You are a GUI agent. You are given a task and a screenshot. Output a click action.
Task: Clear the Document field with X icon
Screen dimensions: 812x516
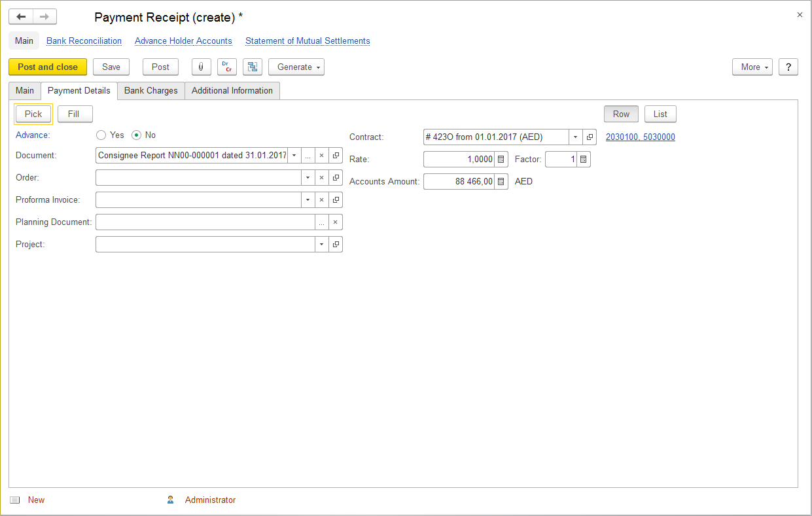pyautogui.click(x=321, y=156)
